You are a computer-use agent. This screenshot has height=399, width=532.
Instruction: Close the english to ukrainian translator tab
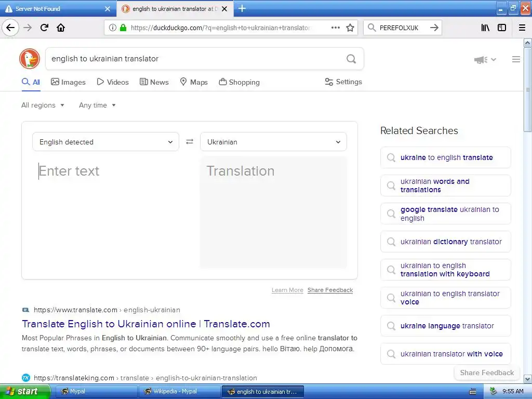coord(224,9)
